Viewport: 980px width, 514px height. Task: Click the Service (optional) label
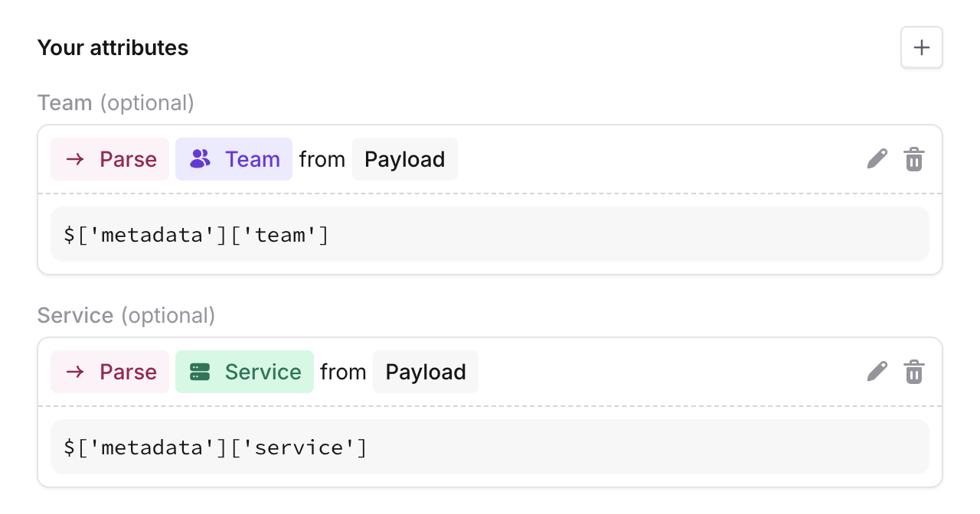pyautogui.click(x=126, y=315)
